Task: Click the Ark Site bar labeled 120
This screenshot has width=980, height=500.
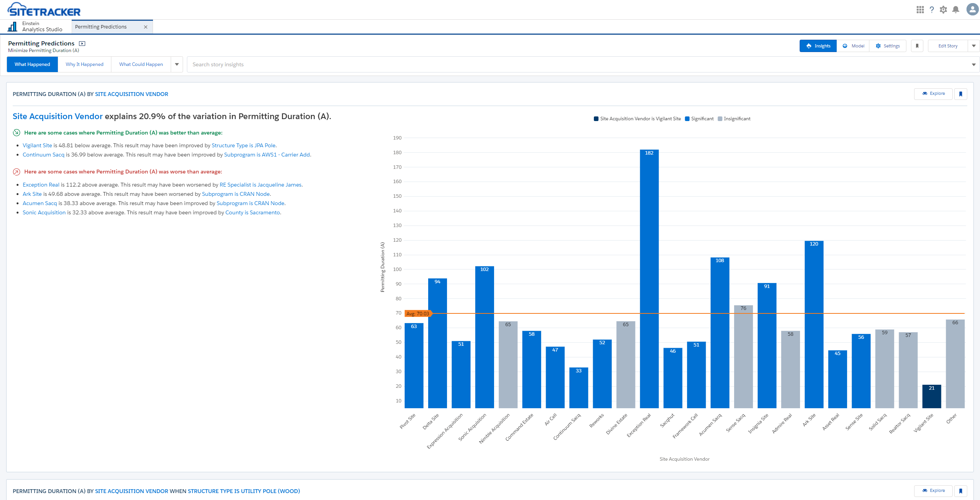Action: (814, 324)
